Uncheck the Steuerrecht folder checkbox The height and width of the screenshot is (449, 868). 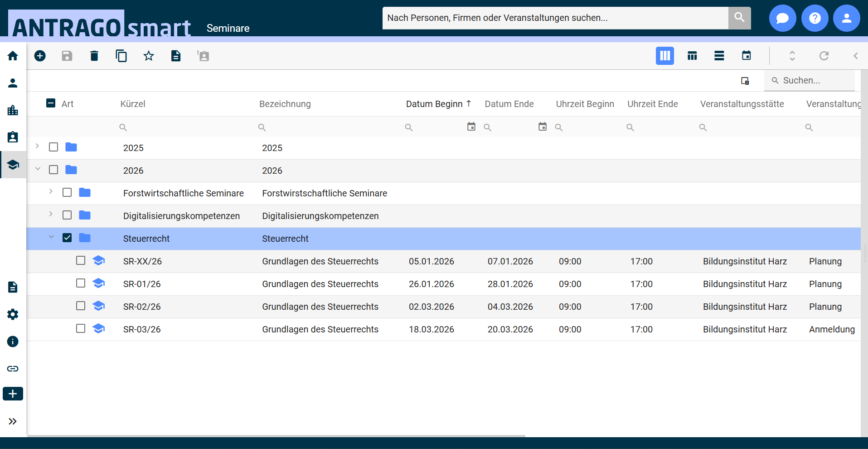coord(67,238)
